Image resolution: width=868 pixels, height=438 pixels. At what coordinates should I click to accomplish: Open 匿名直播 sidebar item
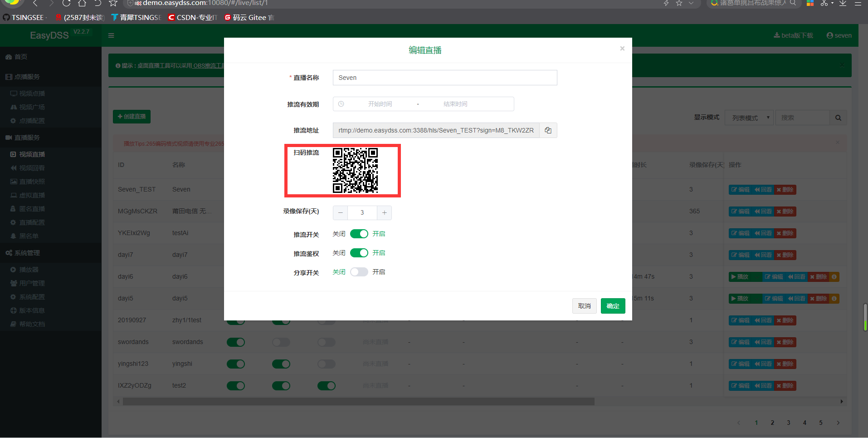[x=28, y=209]
